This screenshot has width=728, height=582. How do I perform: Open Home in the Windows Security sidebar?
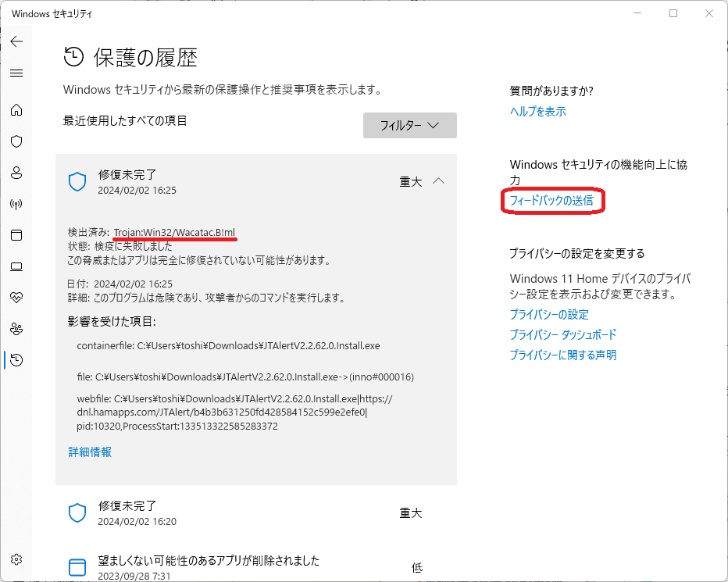coord(16,110)
